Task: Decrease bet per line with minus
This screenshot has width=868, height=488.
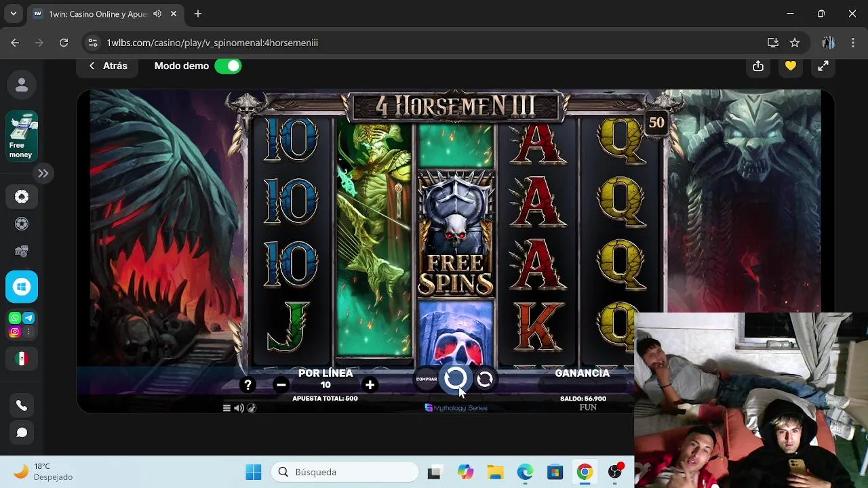Action: tap(281, 385)
